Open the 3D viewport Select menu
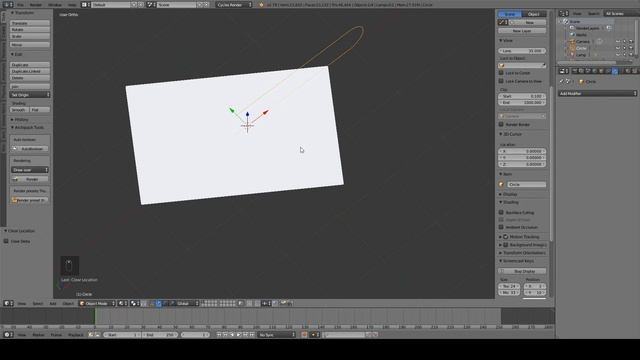This screenshot has width=640, height=360. (x=38, y=303)
